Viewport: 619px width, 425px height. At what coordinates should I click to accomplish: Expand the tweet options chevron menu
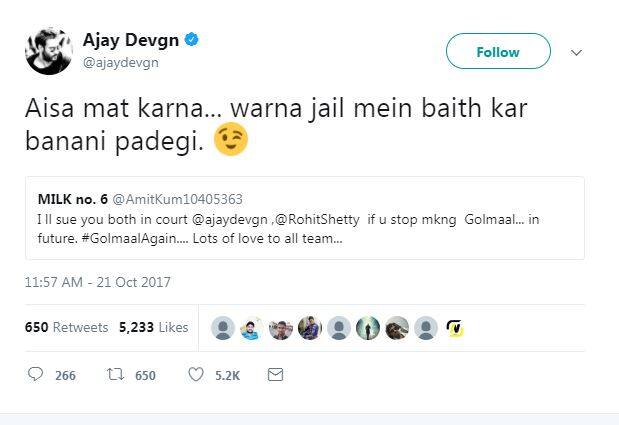[576, 52]
